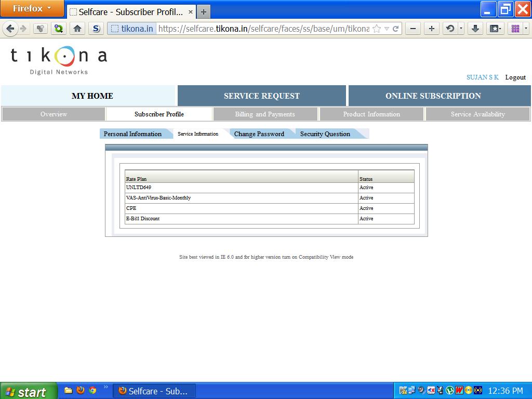Select the Service Information tab
532x399 pixels.
click(198, 134)
